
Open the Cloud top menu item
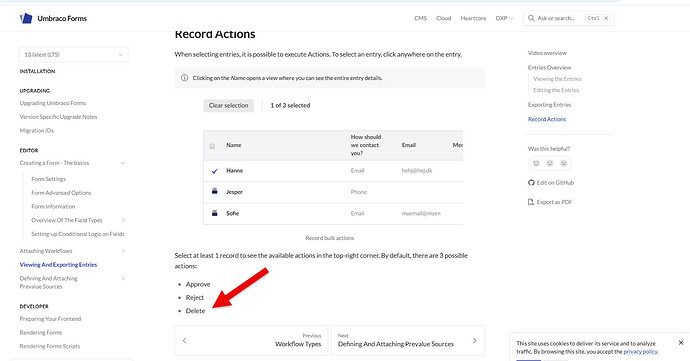pyautogui.click(x=444, y=18)
